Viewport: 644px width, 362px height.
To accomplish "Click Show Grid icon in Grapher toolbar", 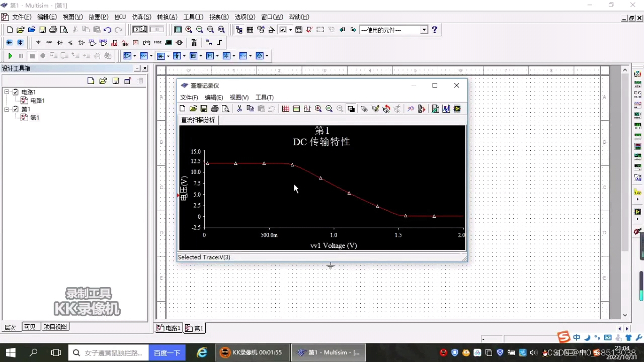I will pos(285,109).
